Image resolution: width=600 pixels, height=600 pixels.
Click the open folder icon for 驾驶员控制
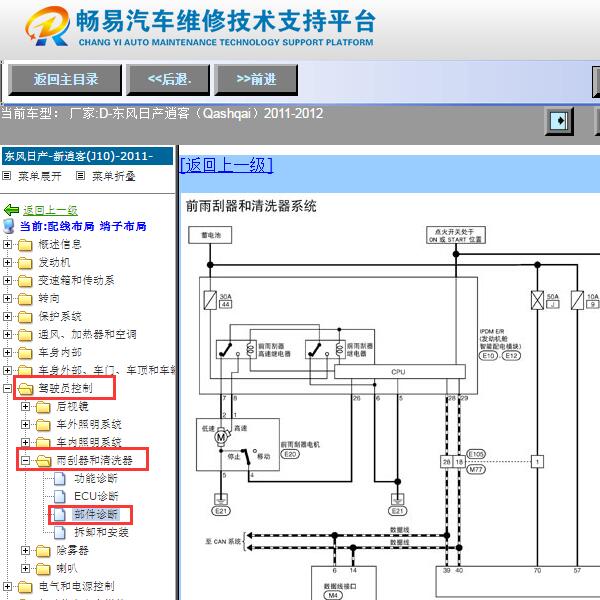tap(26, 389)
